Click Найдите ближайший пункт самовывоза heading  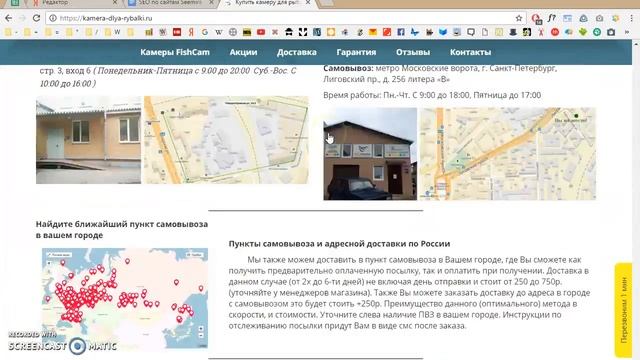point(122,229)
